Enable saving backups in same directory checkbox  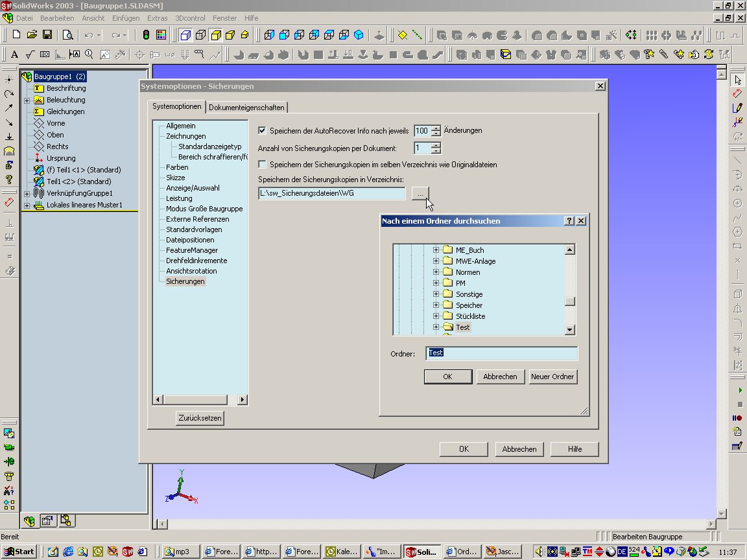263,165
